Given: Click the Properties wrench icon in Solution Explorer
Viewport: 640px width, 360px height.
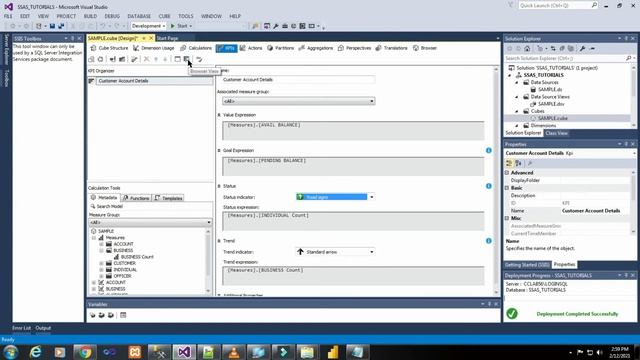Looking at the screenshot, I should tap(582, 49).
